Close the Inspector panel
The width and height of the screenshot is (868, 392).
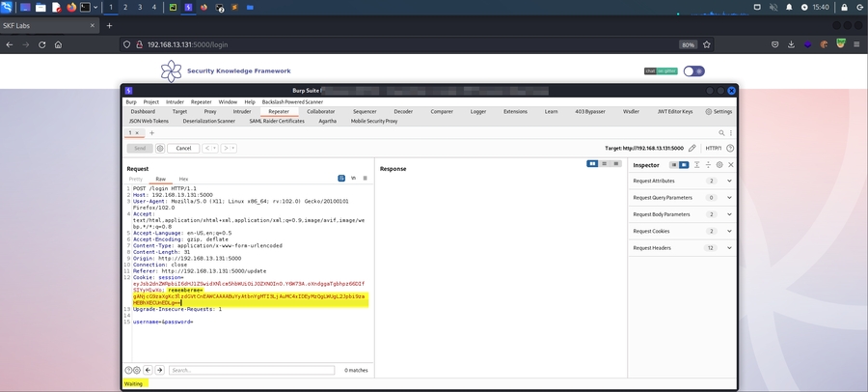pos(730,165)
